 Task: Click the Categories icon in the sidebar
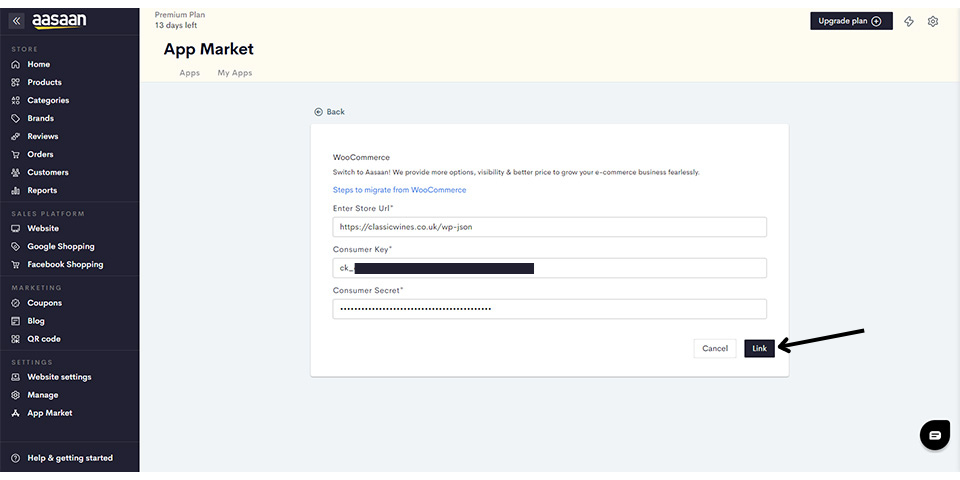[x=16, y=100]
